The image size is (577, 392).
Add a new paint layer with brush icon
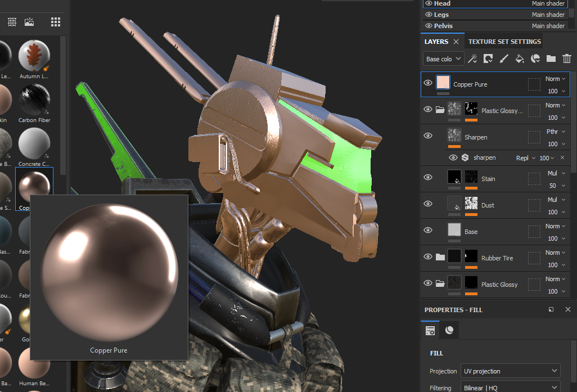pos(504,58)
